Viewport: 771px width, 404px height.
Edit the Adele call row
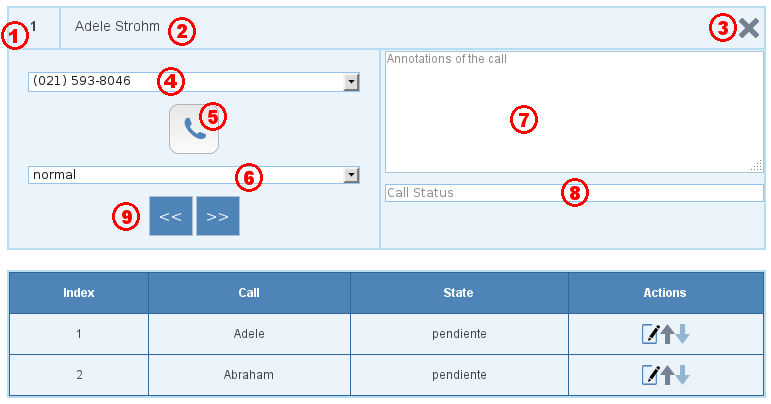(x=650, y=334)
